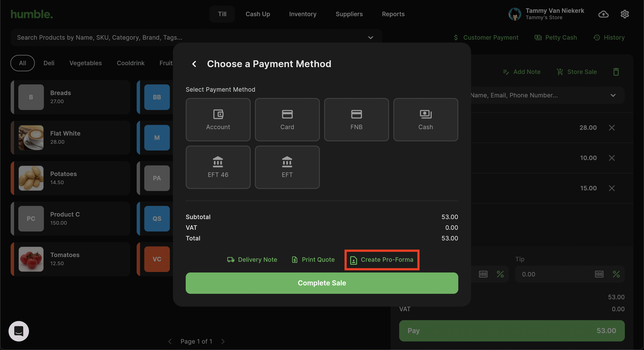Click the QS product tile
This screenshot has width=644, height=350.
[157, 219]
